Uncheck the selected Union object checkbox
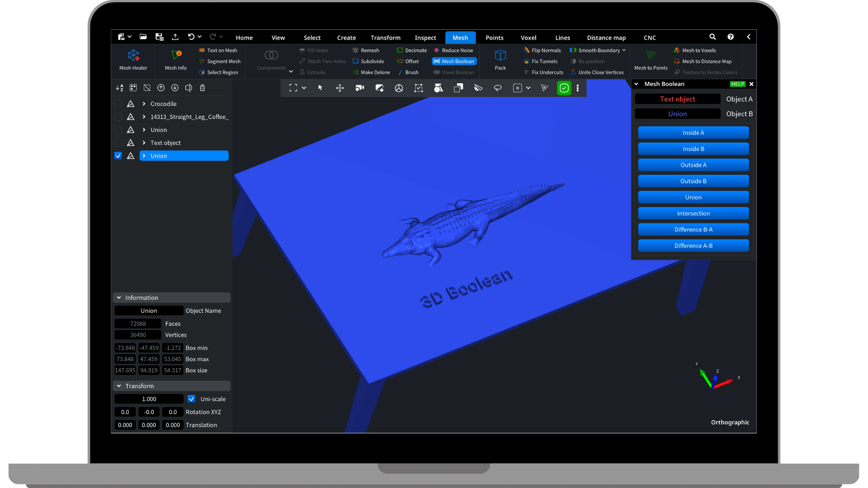Image resolution: width=868 pixels, height=488 pixels. pos(118,156)
